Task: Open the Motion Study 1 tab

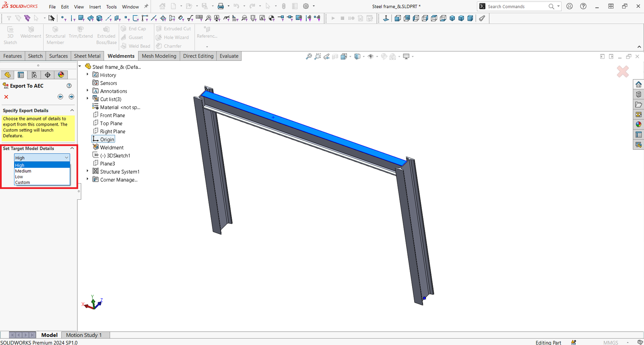Action: pos(84,335)
